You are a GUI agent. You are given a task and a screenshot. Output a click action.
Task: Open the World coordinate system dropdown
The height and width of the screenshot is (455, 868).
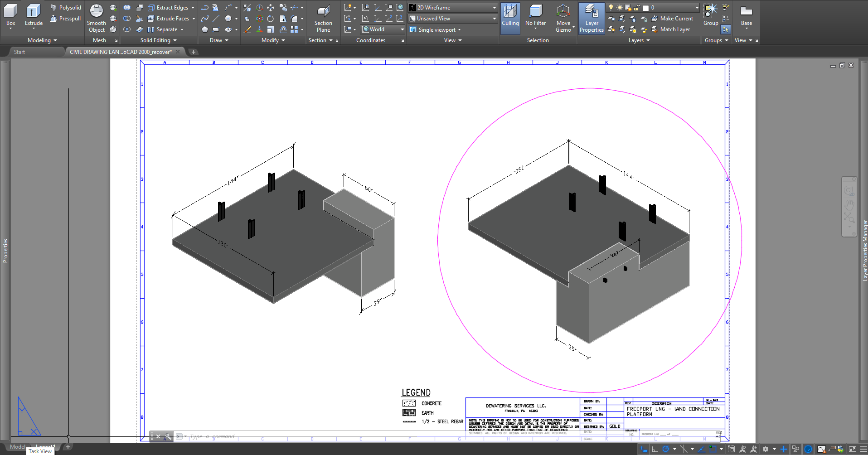(382, 29)
